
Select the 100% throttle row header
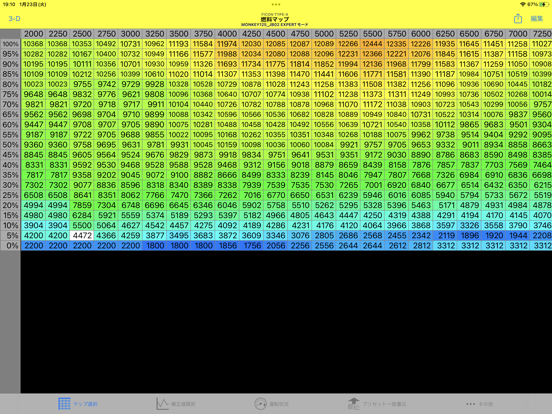pos(11,44)
